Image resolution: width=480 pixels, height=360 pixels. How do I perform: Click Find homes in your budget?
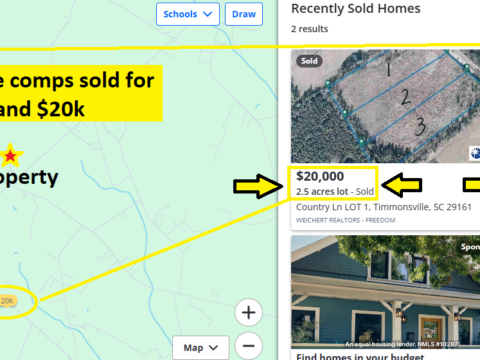[x=360, y=356]
